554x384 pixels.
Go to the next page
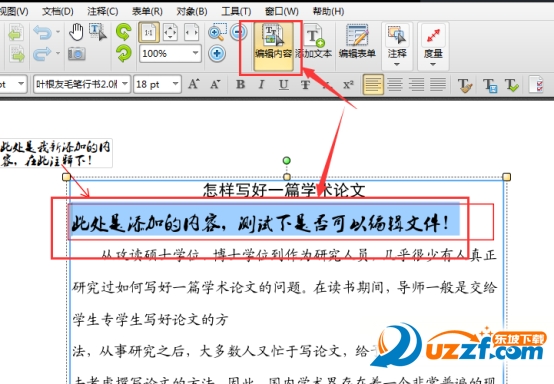pyautogui.click(x=17, y=54)
